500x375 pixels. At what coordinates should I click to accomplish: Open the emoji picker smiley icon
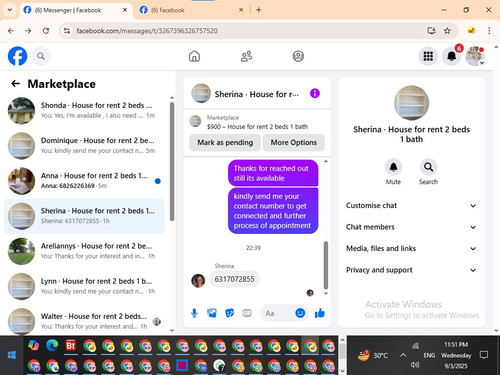point(300,313)
